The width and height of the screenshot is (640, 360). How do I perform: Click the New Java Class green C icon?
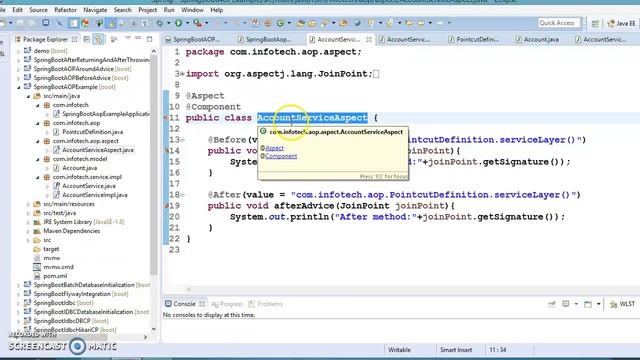tap(280, 23)
